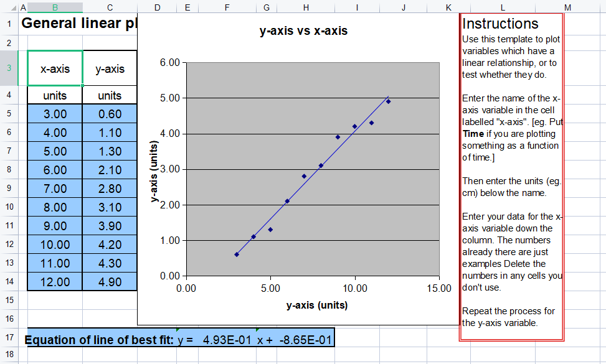Select column C header
This screenshot has width=606, height=364.
click(x=110, y=7)
